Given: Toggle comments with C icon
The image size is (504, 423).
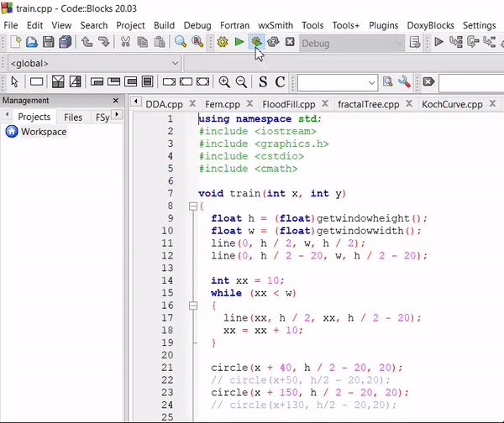Looking at the screenshot, I should 280,82.
